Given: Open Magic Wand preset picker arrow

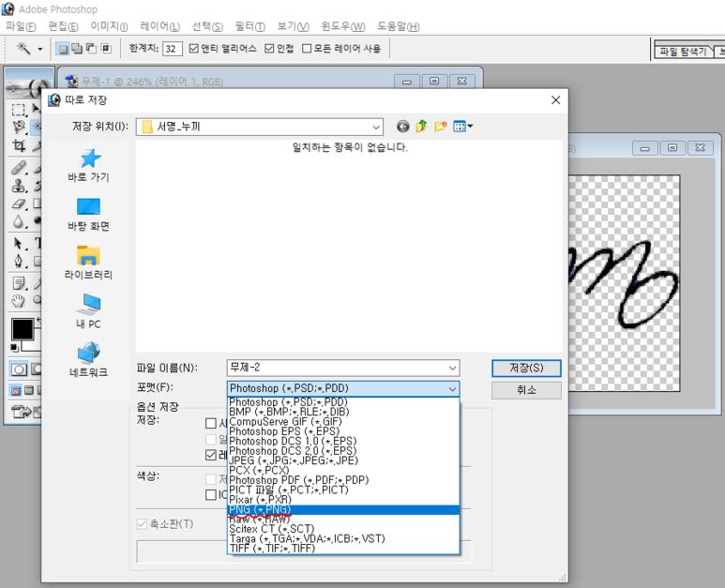Looking at the screenshot, I should coord(40,49).
